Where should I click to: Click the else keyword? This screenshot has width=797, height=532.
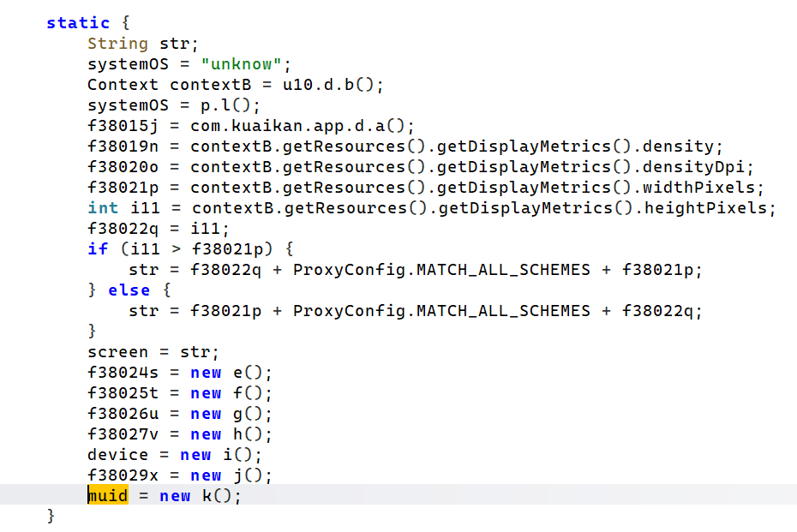129,290
